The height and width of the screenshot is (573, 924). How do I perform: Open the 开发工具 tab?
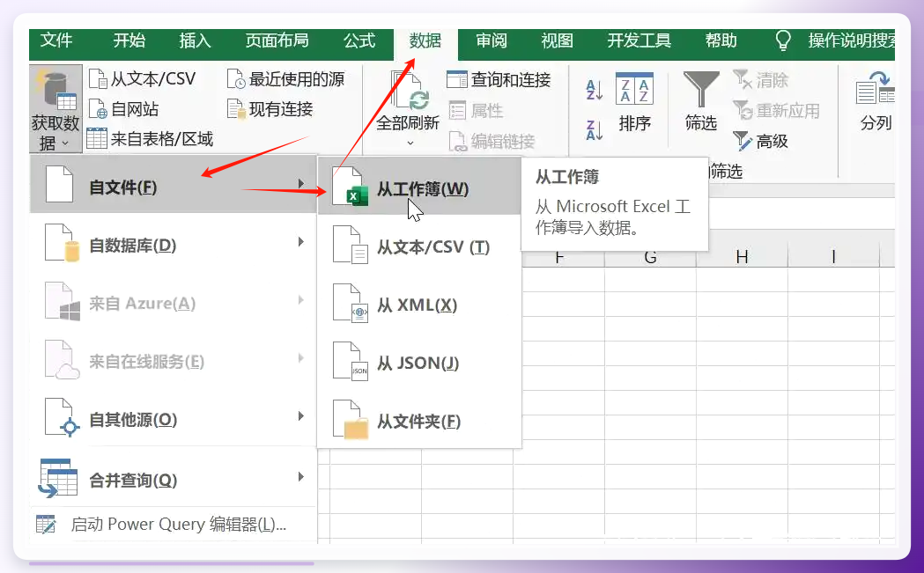[639, 40]
